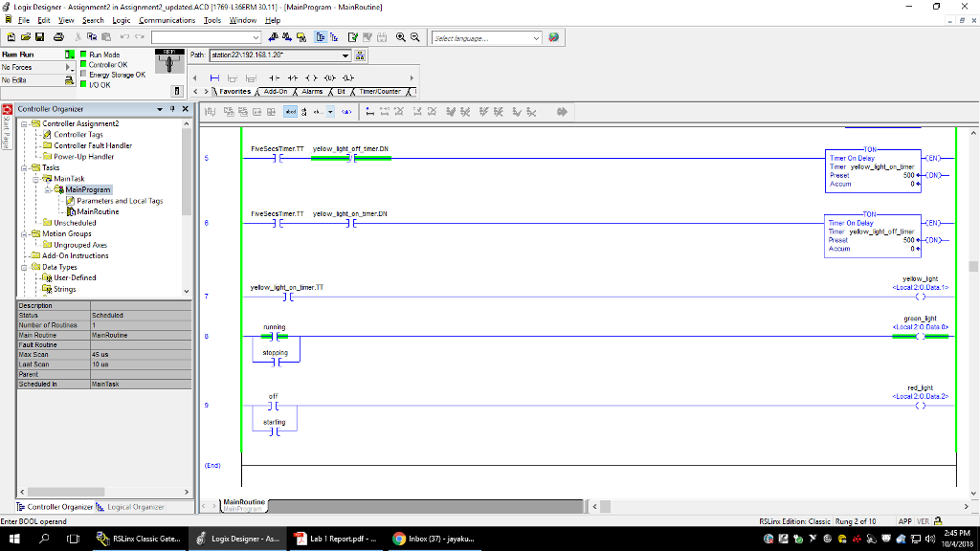This screenshot has width=980, height=551.
Task: Pin the Controller Organizer panel open
Action: [x=172, y=109]
